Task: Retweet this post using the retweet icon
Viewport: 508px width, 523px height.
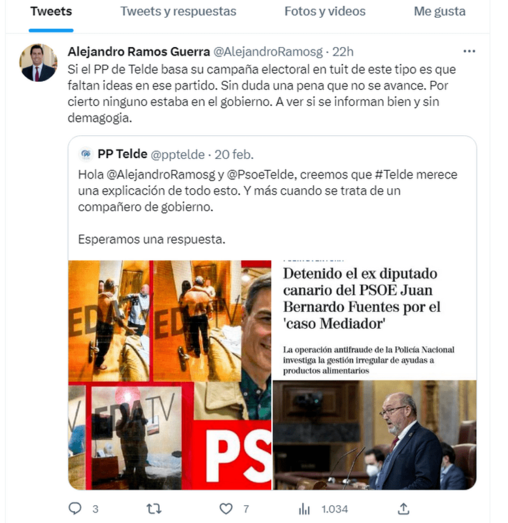Action: point(154,509)
